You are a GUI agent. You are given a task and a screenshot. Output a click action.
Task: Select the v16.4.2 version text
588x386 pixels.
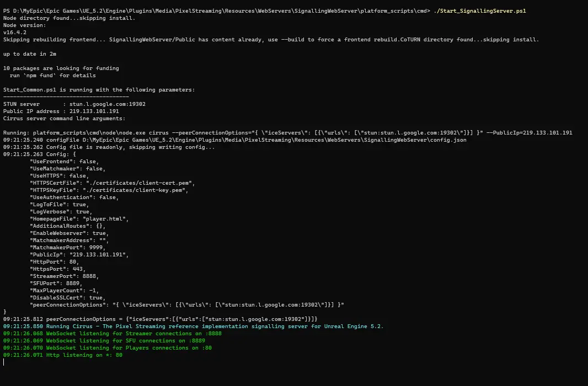[15, 32]
